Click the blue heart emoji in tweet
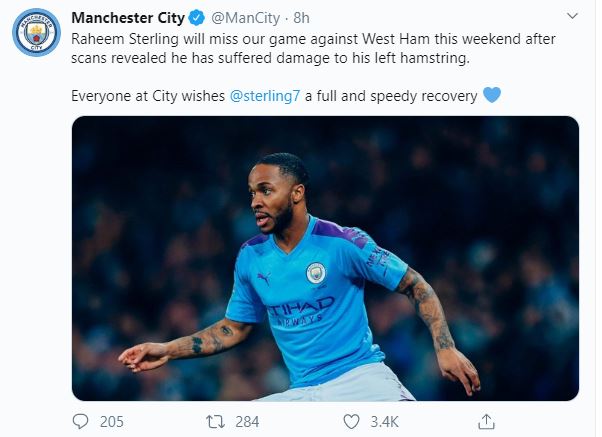602x437 pixels. pyautogui.click(x=491, y=96)
